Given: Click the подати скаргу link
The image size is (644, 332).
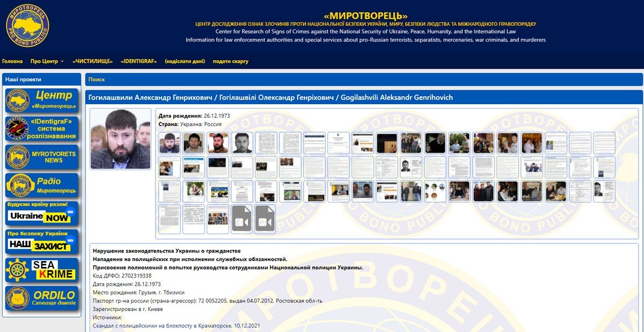Looking at the screenshot, I should point(230,61).
